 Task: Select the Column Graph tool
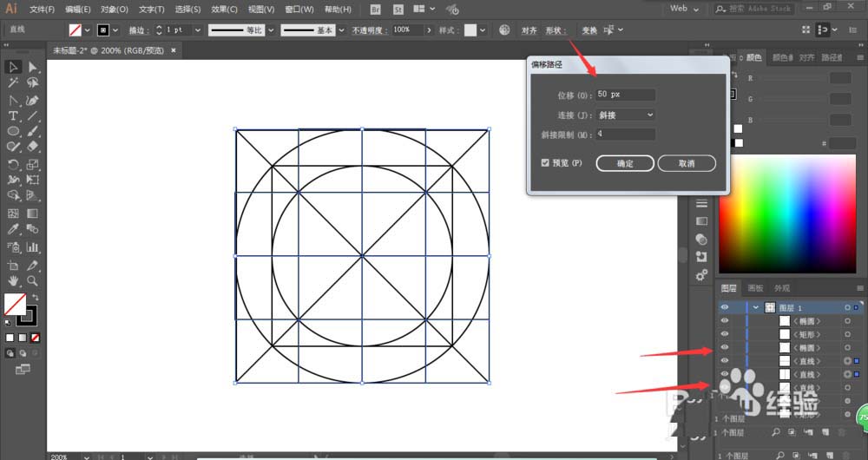[33, 247]
